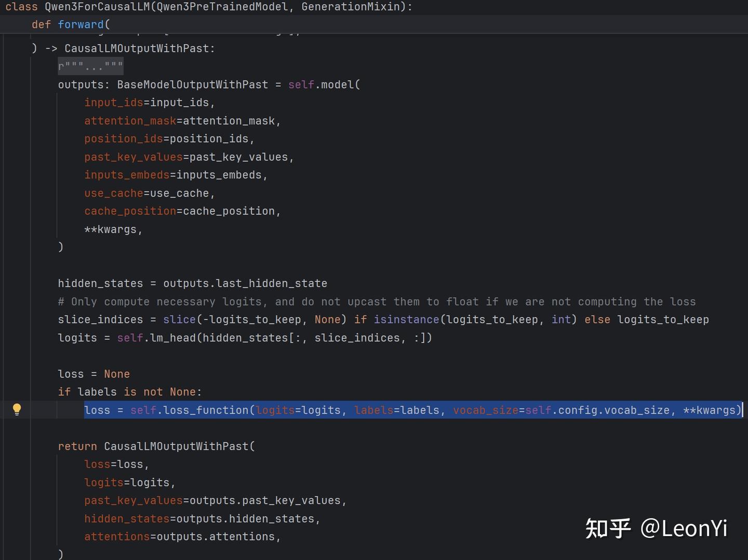Place cursor on loss_function call
The width and height of the screenshot is (748, 560).
pos(206,410)
